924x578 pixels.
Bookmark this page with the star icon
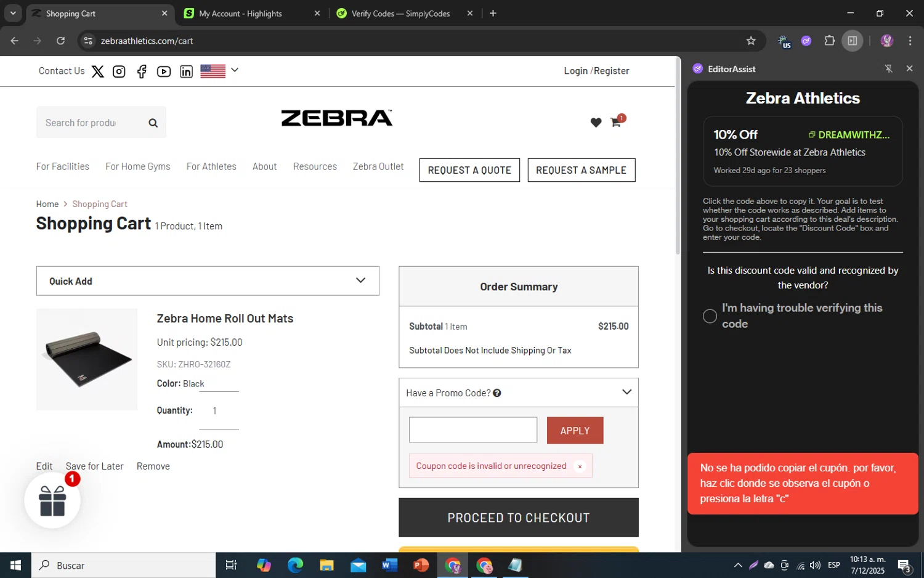[x=751, y=41]
